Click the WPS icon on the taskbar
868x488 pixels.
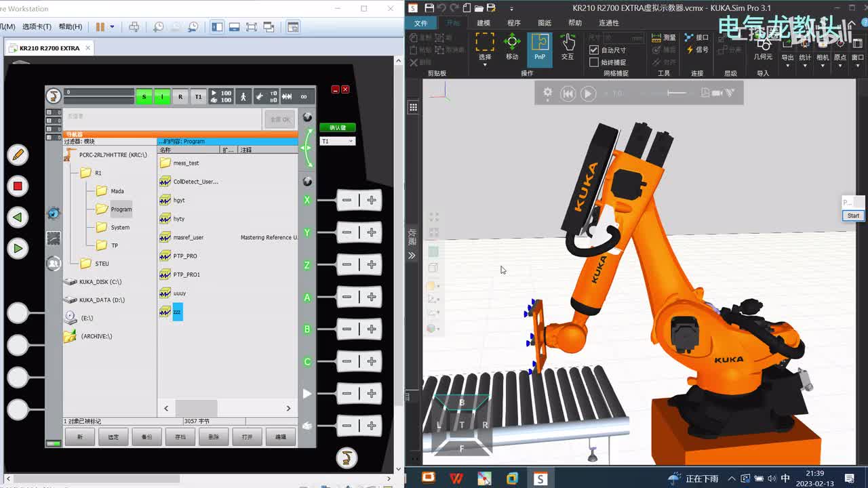pyautogui.click(x=456, y=479)
